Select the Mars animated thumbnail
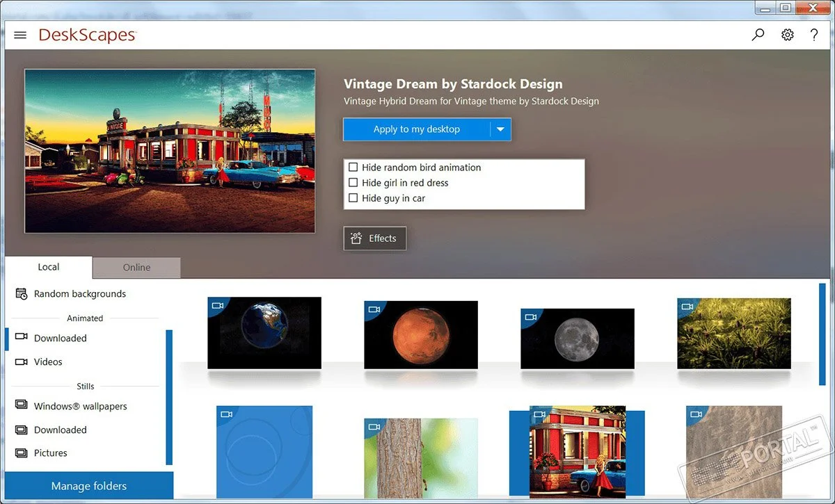Viewport: 835px width, 504px height. (421, 334)
